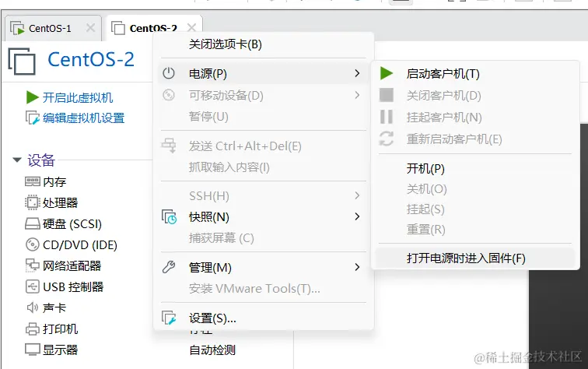The image size is (588, 369).
Task: Click the power icon beside 电源(P)
Action: point(169,73)
